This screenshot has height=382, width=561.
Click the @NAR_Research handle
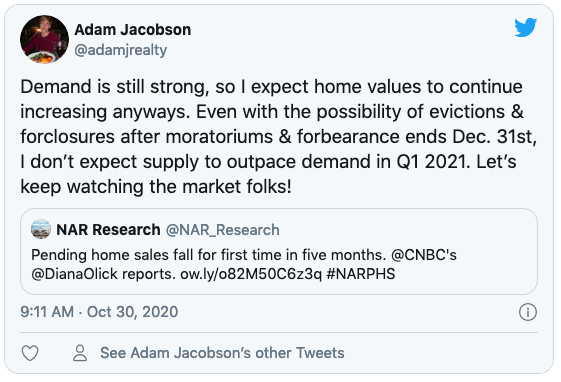tap(223, 230)
